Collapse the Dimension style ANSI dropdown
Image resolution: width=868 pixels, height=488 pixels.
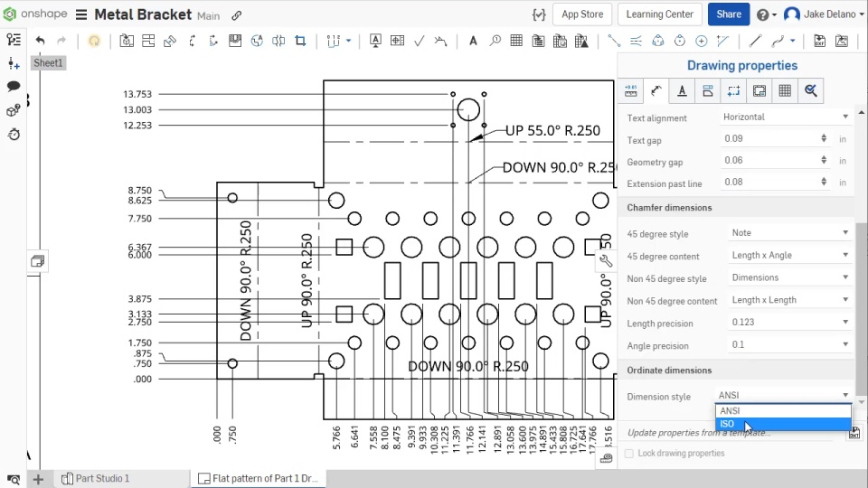point(783,395)
